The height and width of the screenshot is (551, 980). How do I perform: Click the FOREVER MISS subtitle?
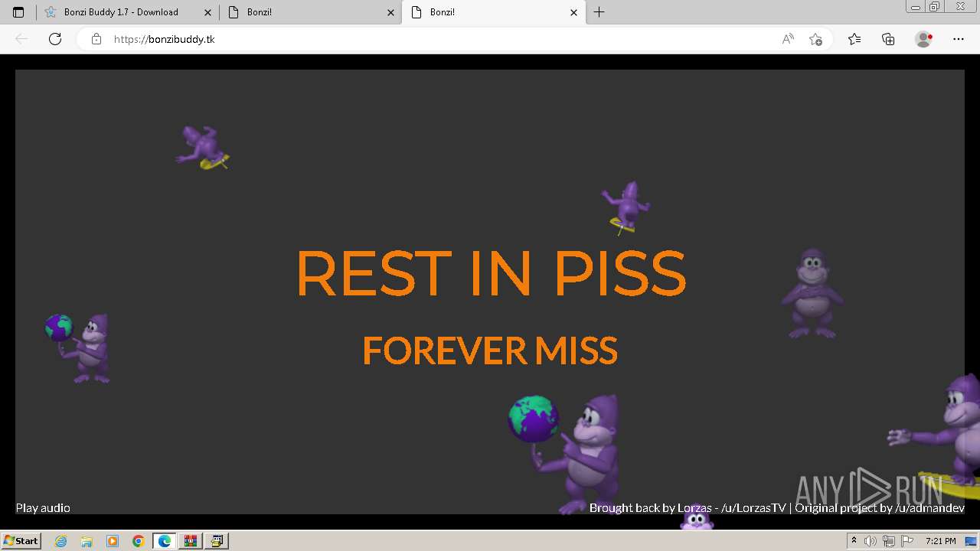[x=490, y=351]
